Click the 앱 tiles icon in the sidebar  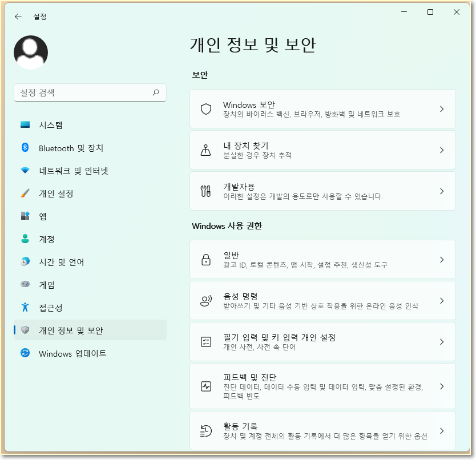25,216
